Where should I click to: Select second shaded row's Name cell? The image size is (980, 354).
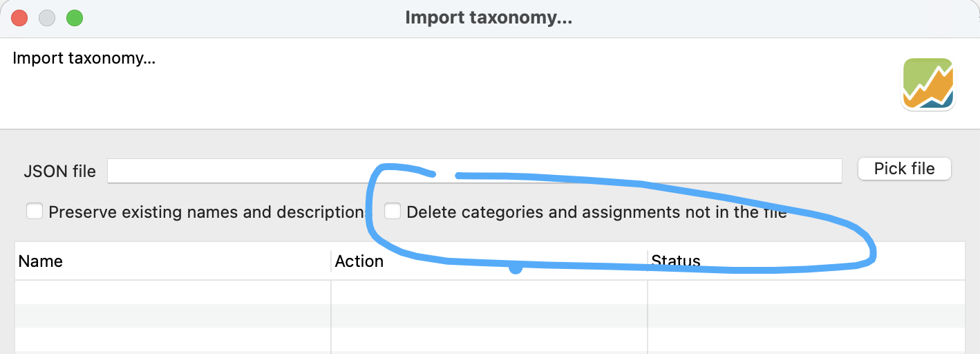[172, 316]
